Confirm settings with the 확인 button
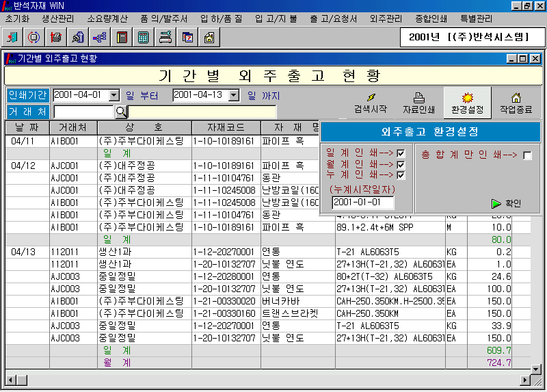The image size is (547, 392). pos(506,203)
